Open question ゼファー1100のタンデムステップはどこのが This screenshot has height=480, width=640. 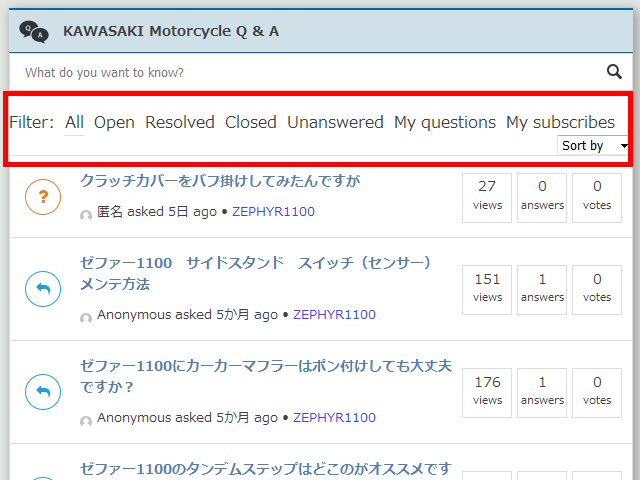point(266,469)
